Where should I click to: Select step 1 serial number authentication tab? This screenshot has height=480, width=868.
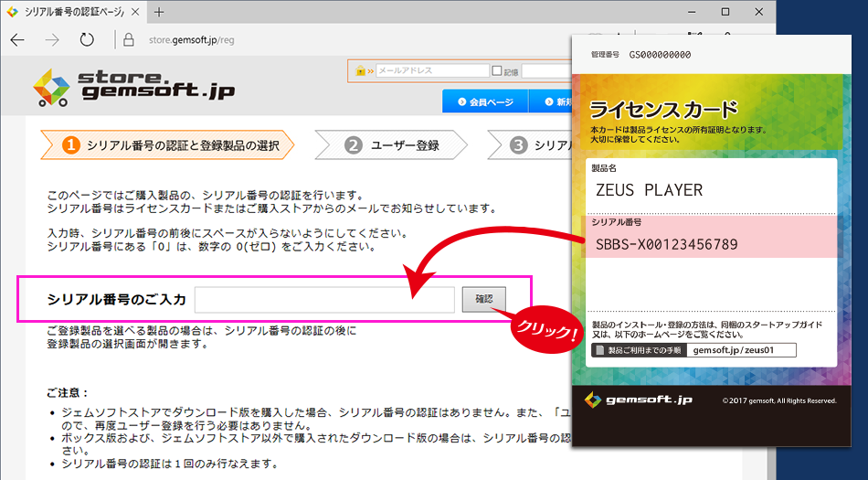click(169, 145)
